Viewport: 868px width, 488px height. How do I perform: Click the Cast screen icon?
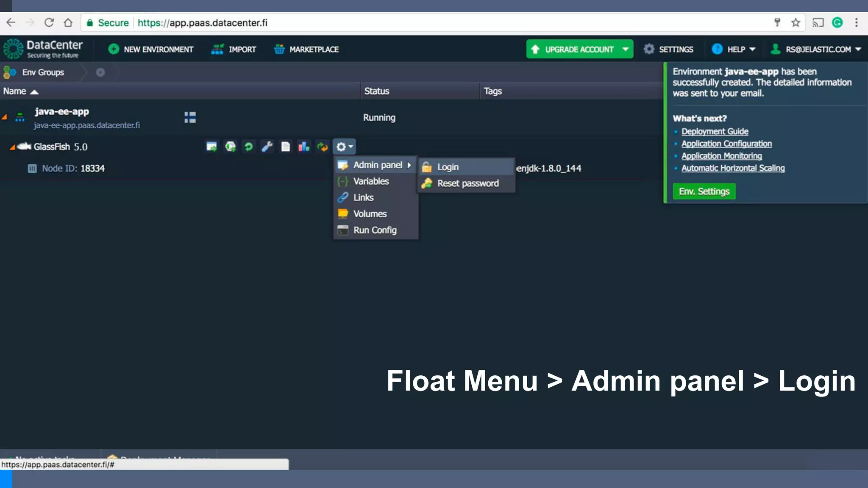point(818,22)
